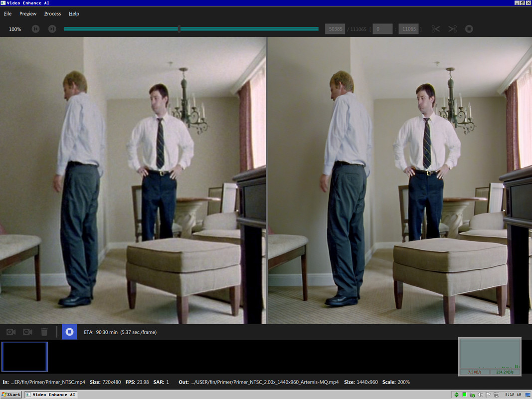Click the enhanced video preview pane
532x399 pixels.
point(400,180)
